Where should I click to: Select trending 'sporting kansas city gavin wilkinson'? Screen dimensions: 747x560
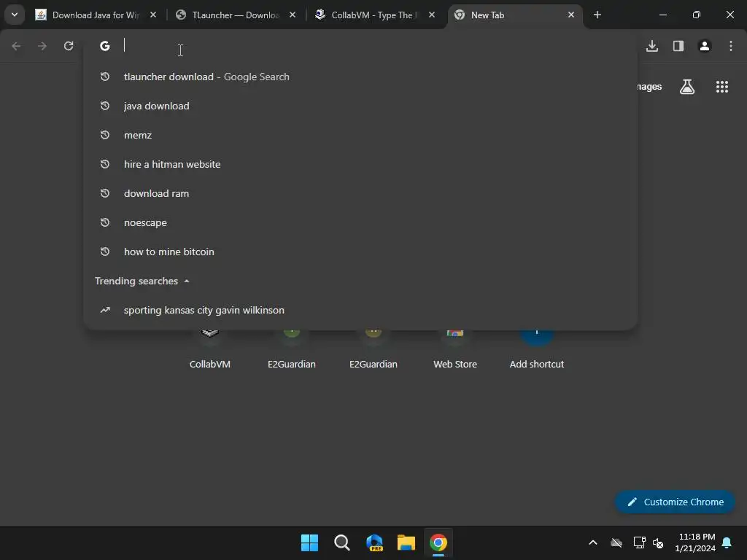coord(360,310)
